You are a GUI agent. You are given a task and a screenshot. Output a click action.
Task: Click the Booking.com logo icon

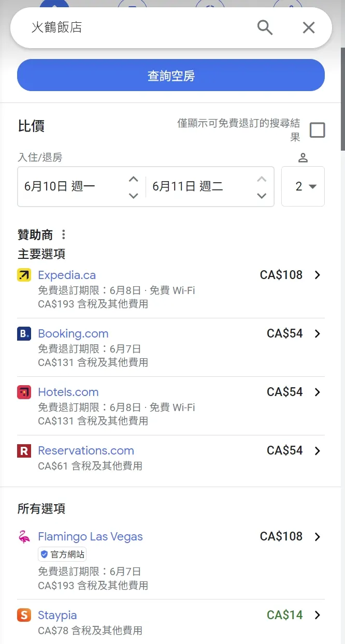click(x=24, y=333)
